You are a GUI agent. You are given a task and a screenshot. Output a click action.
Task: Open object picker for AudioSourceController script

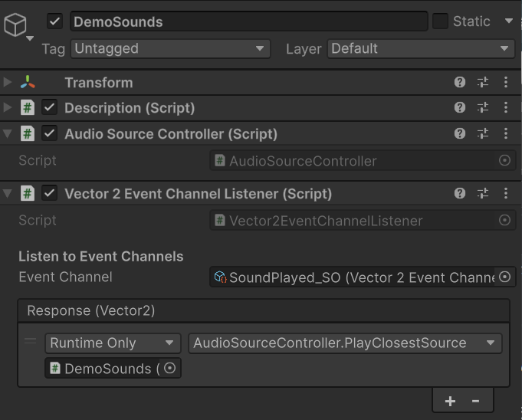504,161
